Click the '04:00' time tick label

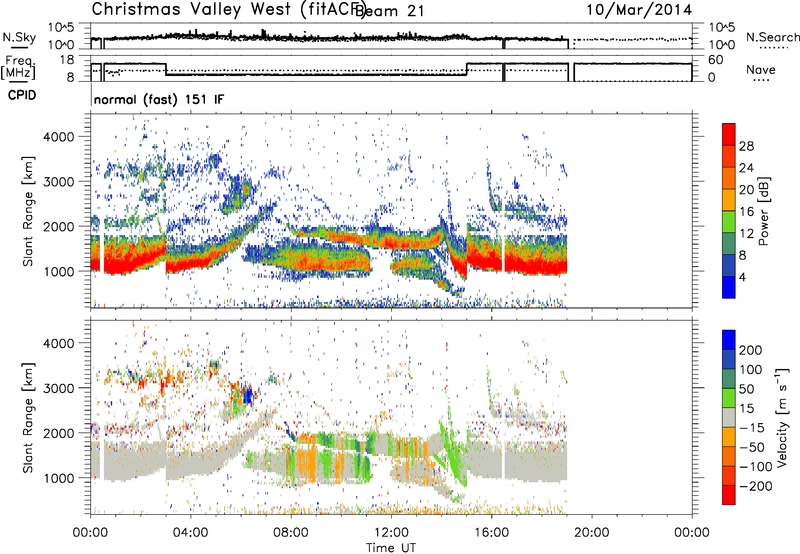tap(191, 533)
